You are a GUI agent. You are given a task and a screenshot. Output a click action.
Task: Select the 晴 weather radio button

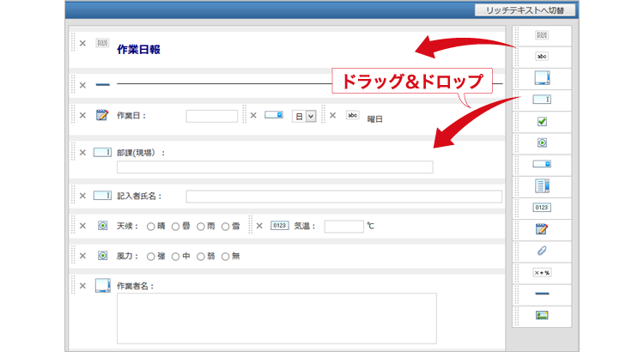(151, 227)
